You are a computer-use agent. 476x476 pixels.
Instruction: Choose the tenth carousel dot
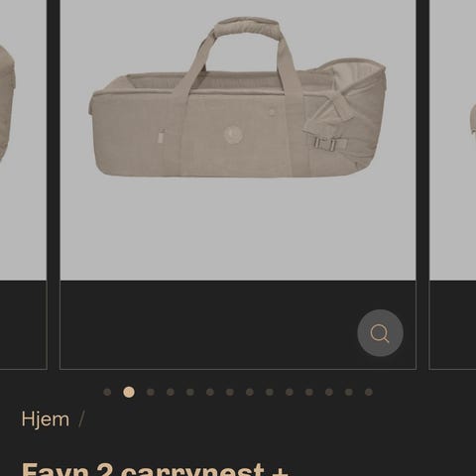click(x=290, y=392)
